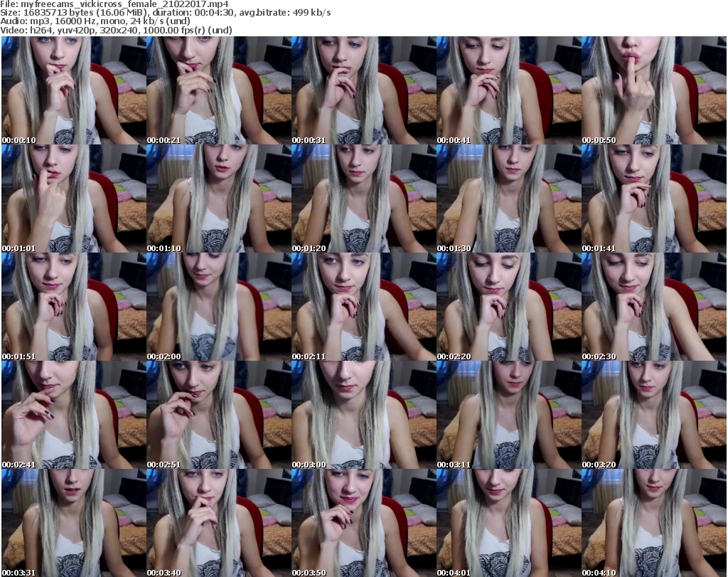Pick the thumbnail marked 00:02:41
Screen dimensions: 728x577
tap(73, 415)
